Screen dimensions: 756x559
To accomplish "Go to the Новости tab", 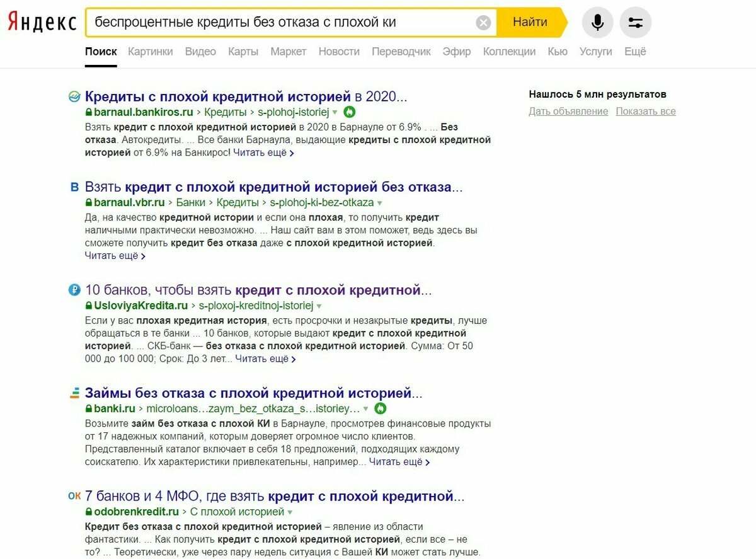I will [x=339, y=52].
